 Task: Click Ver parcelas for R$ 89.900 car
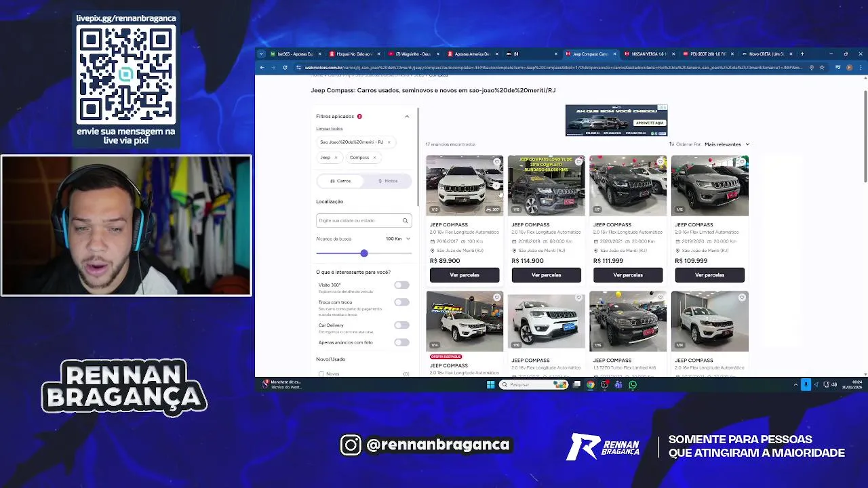[465, 274]
